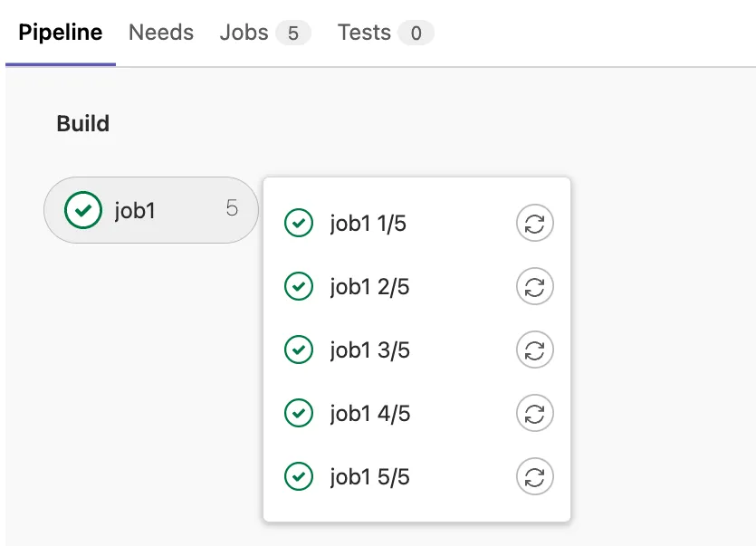This screenshot has height=546, width=756.
Task: Click the green status icon on job1 group
Action: (83, 210)
